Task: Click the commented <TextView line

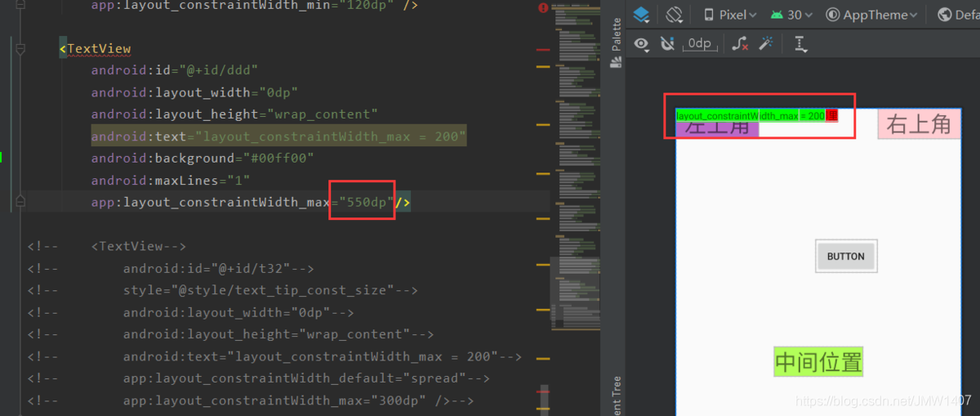Action: pos(107,246)
